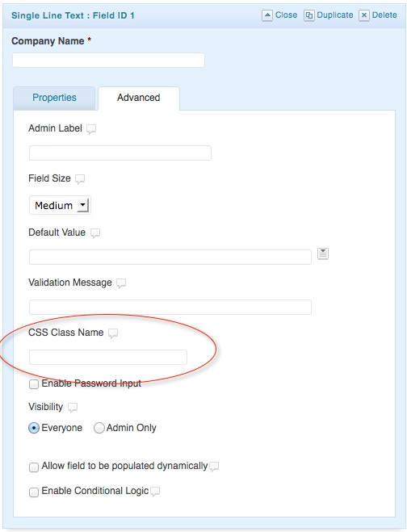
Task: Click the populate dynamically help icon
Action: [x=214, y=467]
